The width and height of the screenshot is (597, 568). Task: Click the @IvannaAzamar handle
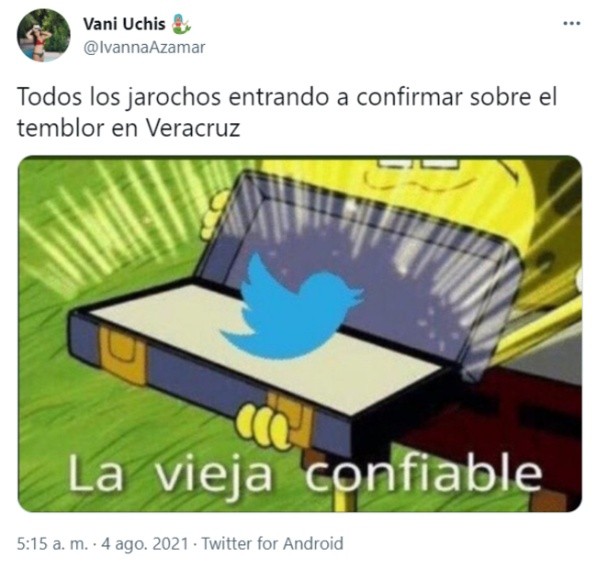(x=144, y=48)
